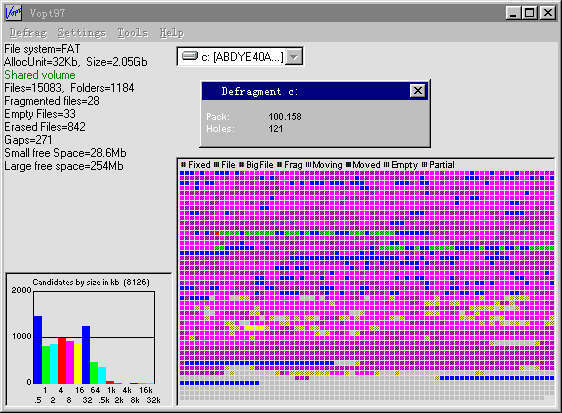Click the red fragmented cluster in the disk map
562x413 pixels.
point(217,233)
